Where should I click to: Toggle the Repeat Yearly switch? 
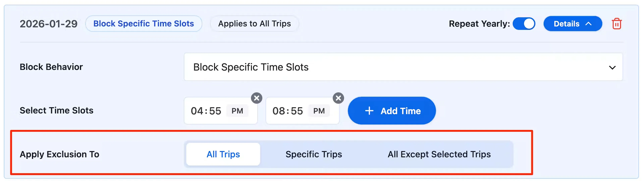tap(524, 24)
